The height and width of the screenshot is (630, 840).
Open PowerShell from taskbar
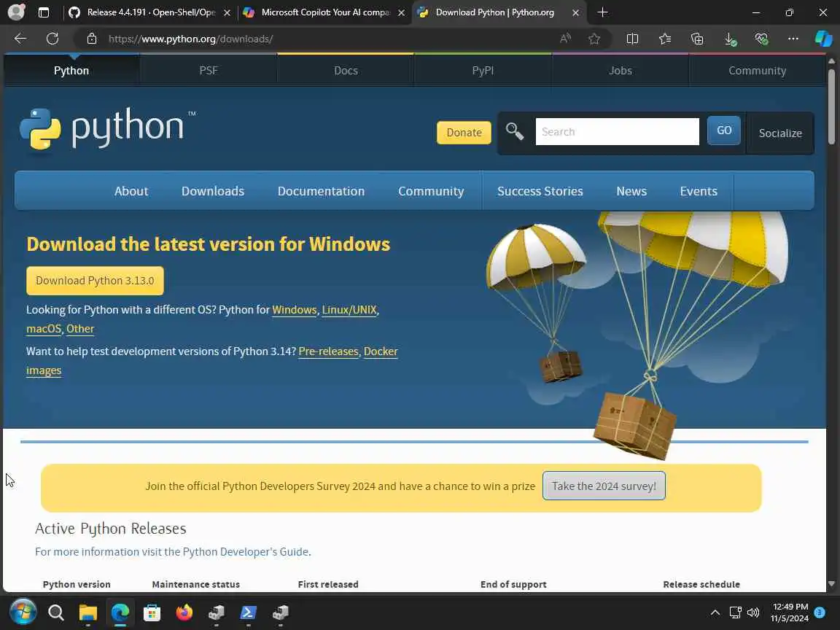click(248, 612)
